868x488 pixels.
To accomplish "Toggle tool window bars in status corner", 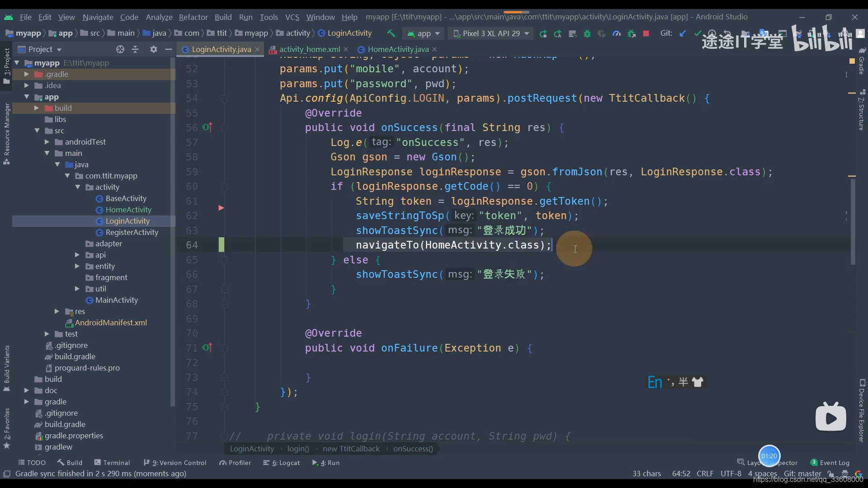I will (x=7, y=474).
